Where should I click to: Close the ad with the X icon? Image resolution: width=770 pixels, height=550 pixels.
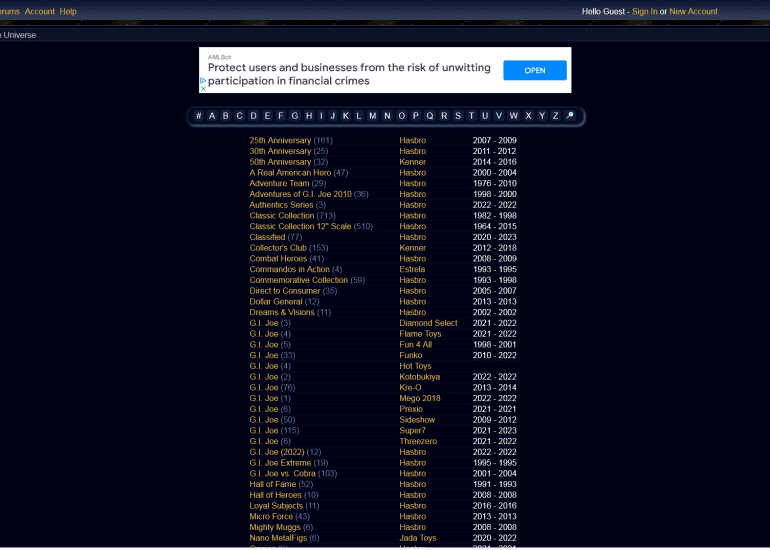203,89
